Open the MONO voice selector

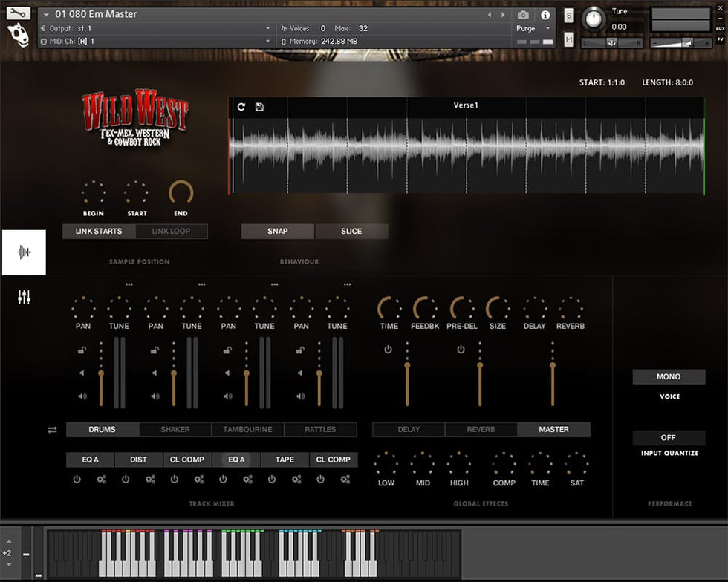click(669, 377)
